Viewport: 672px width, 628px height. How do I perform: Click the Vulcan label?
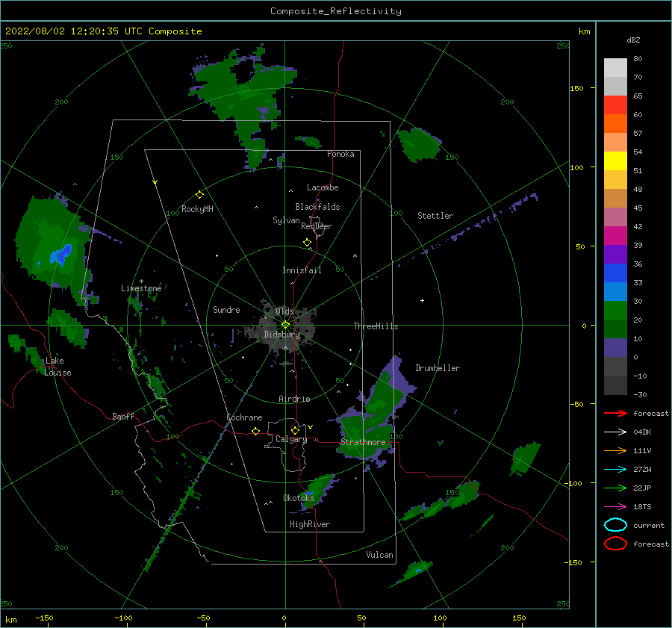[x=380, y=555]
